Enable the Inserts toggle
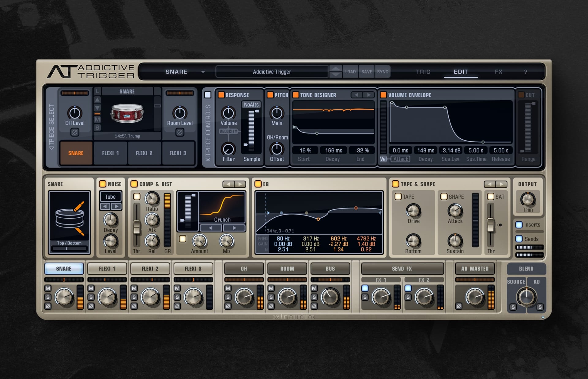Image resolution: width=588 pixels, height=379 pixels. (519, 224)
